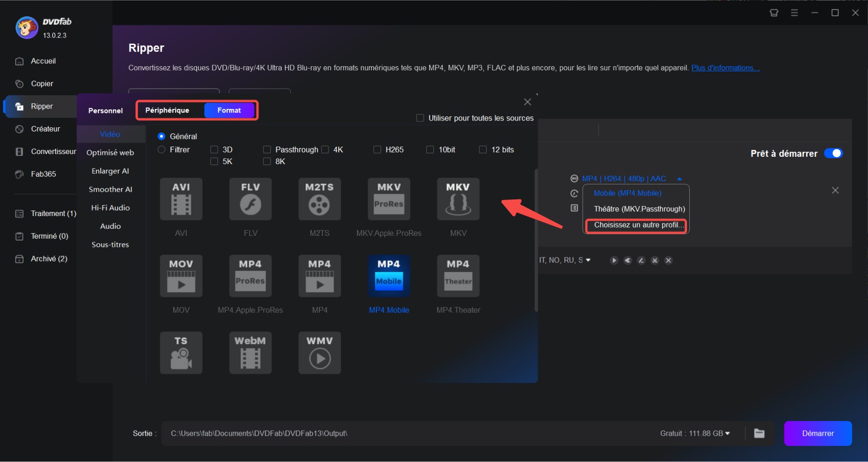The width and height of the screenshot is (868, 462).
Task: Select the Général radio button
Action: point(161,137)
